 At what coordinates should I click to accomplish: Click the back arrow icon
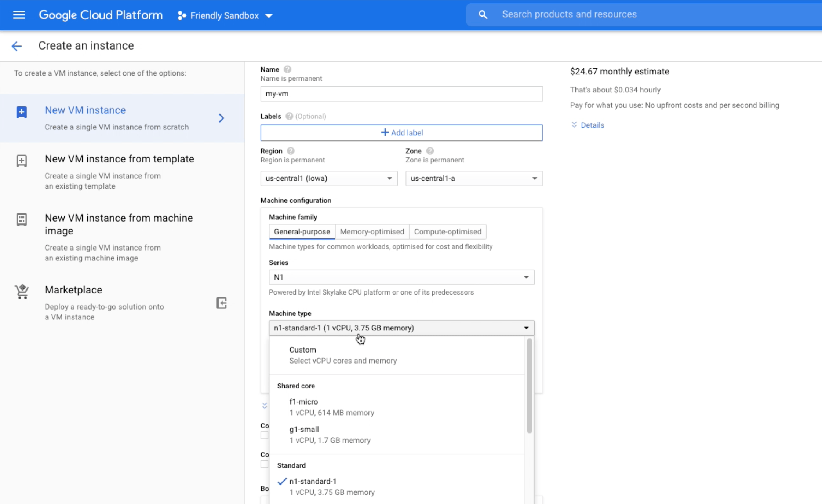[17, 46]
